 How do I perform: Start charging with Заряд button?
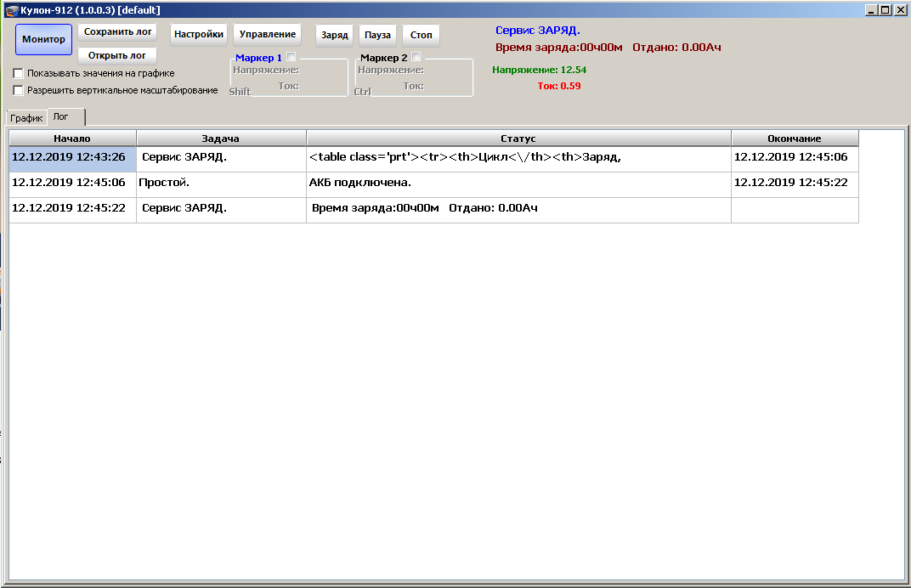[334, 36]
